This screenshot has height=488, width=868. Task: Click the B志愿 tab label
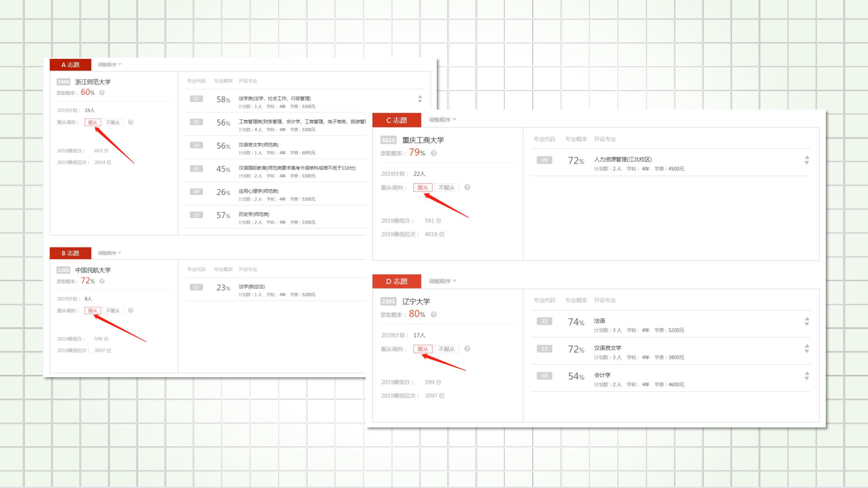click(70, 253)
